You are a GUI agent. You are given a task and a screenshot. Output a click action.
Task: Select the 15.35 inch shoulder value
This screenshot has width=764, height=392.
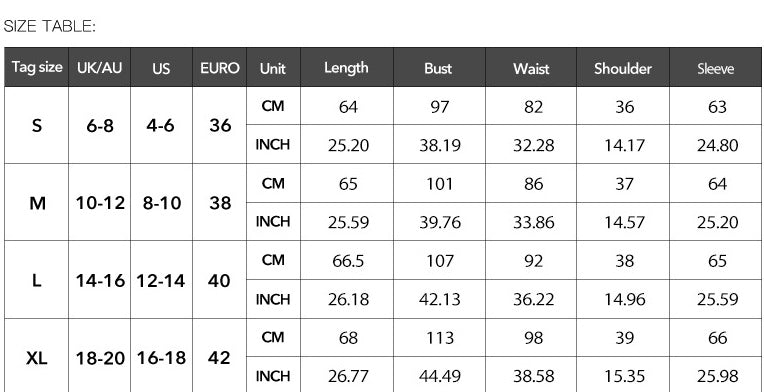(625, 376)
